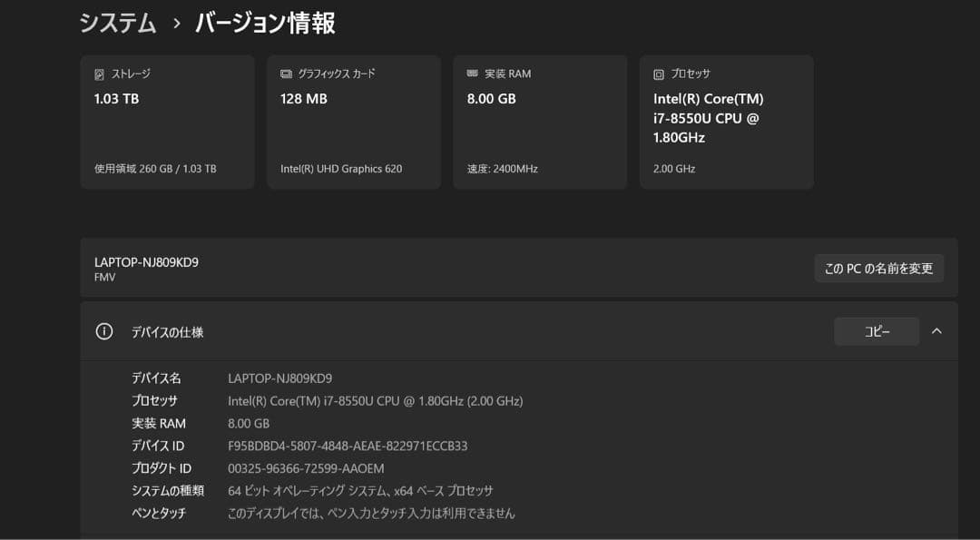Click the processor icon on the プロセッサ card

coord(660,74)
